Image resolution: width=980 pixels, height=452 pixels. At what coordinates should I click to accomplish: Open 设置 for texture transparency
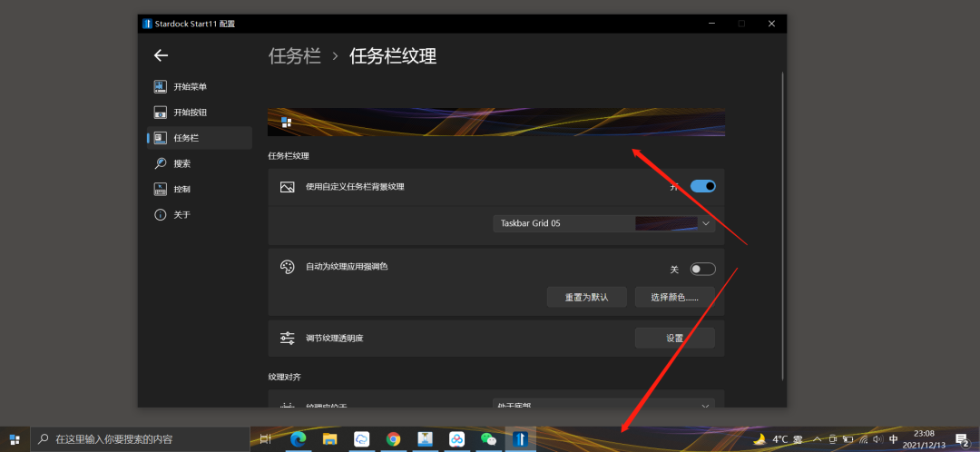coord(674,338)
